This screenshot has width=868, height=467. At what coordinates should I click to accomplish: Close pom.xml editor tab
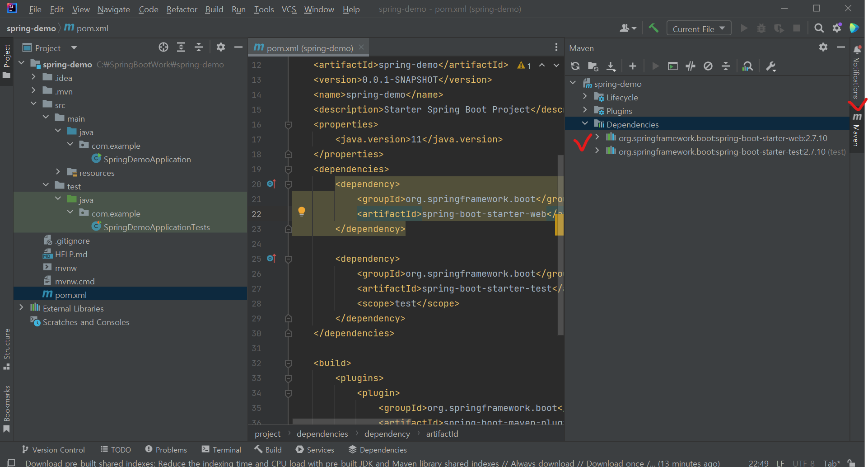coord(361,47)
